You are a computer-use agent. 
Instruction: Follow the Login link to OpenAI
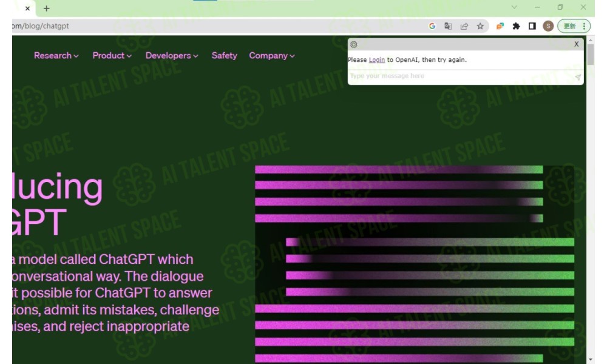tap(377, 60)
